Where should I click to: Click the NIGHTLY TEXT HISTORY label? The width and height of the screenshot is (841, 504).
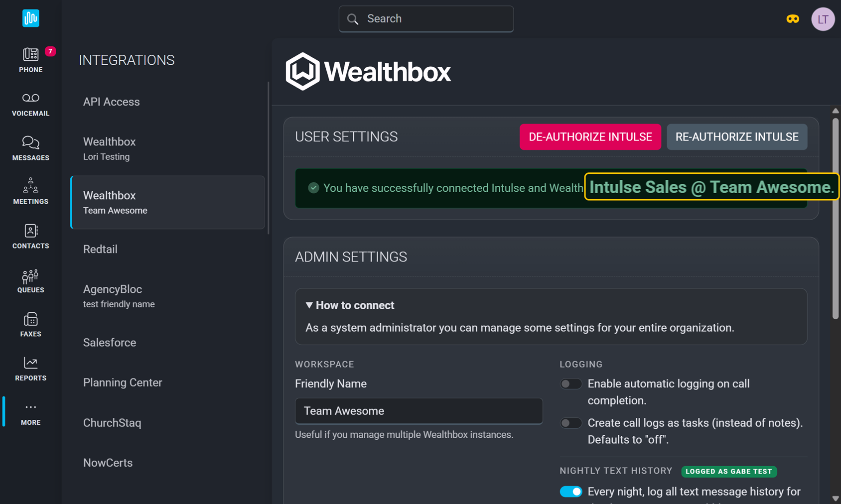point(616,471)
